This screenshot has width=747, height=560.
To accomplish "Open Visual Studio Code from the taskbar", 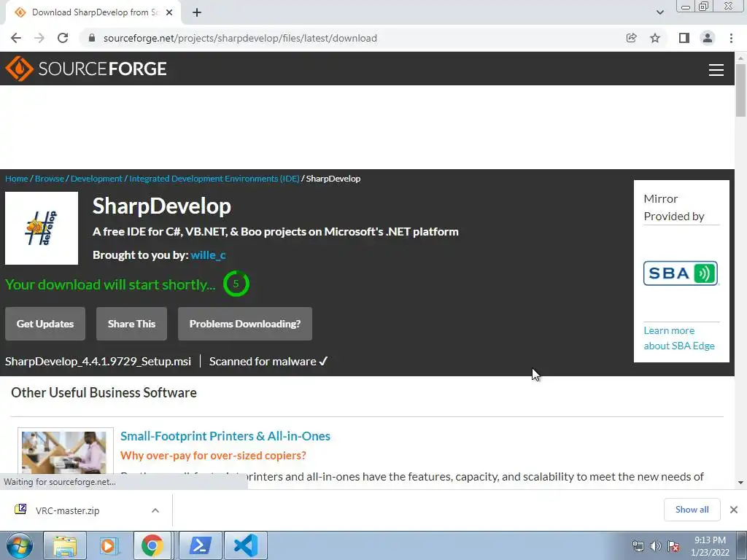I will pyautogui.click(x=245, y=545).
